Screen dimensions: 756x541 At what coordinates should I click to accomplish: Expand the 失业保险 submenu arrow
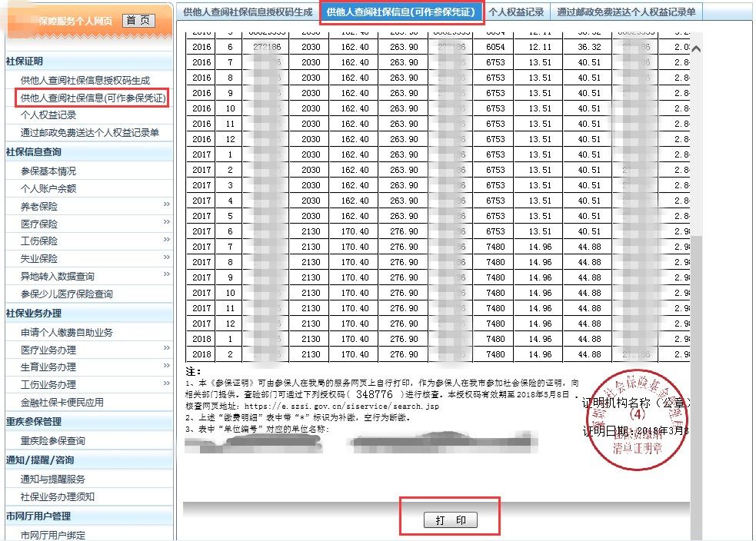click(166, 258)
